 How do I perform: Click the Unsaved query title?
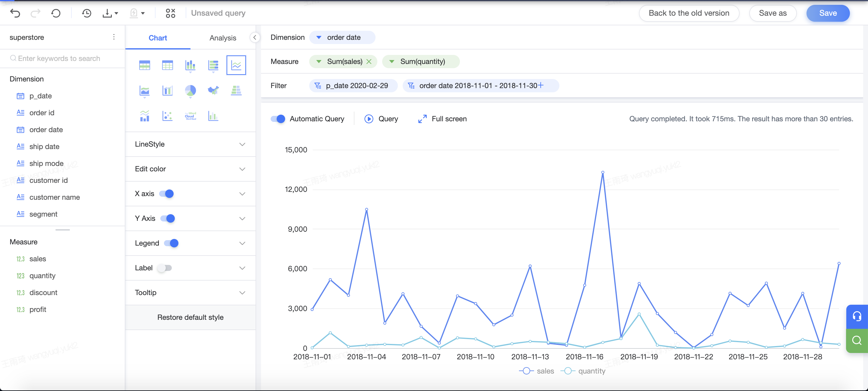(218, 13)
